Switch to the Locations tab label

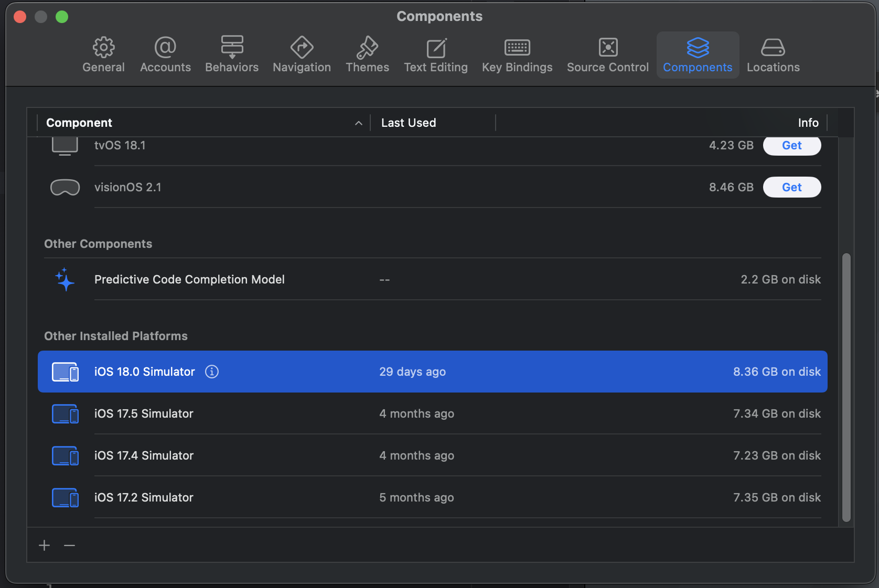[x=773, y=67]
